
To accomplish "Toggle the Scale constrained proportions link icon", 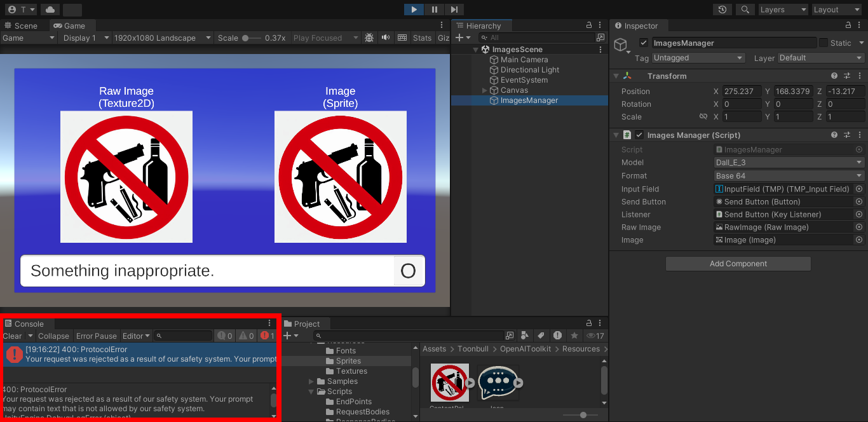I will coord(703,117).
